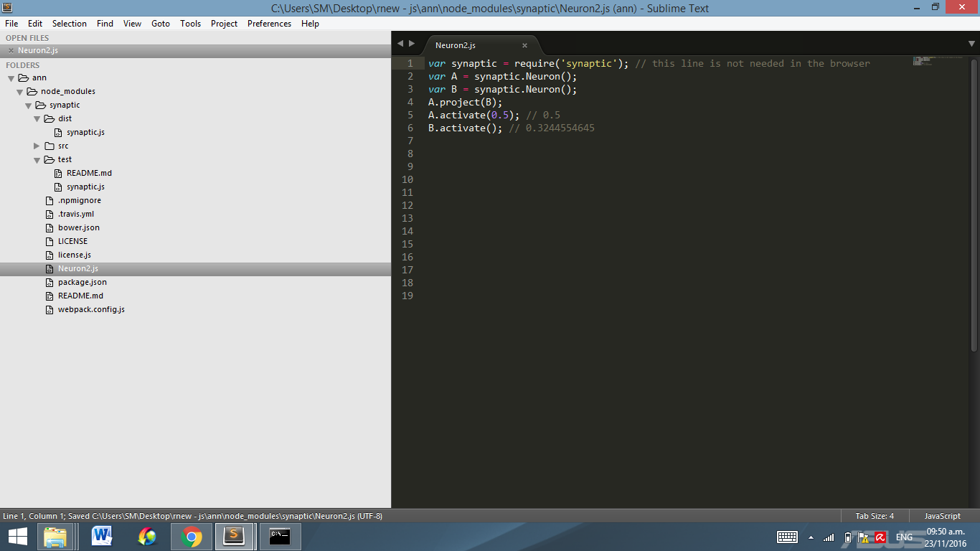Image resolution: width=980 pixels, height=551 pixels.
Task: Click the node_modules folder icon
Action: pos(32,91)
